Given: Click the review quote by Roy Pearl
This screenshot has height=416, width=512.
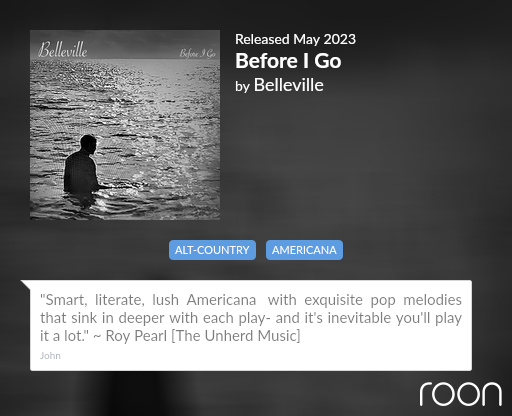Looking at the screenshot, I should 251,318.
